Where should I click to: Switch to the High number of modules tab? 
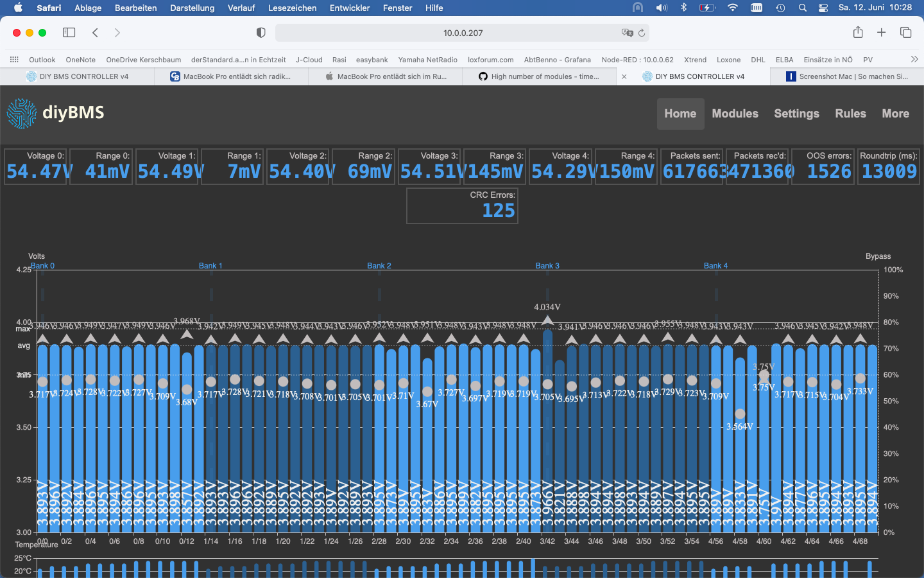[539, 76]
